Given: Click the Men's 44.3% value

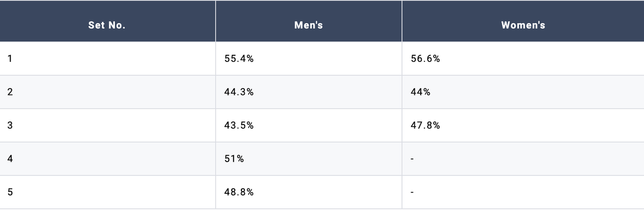Looking at the screenshot, I should pyautogui.click(x=239, y=92).
